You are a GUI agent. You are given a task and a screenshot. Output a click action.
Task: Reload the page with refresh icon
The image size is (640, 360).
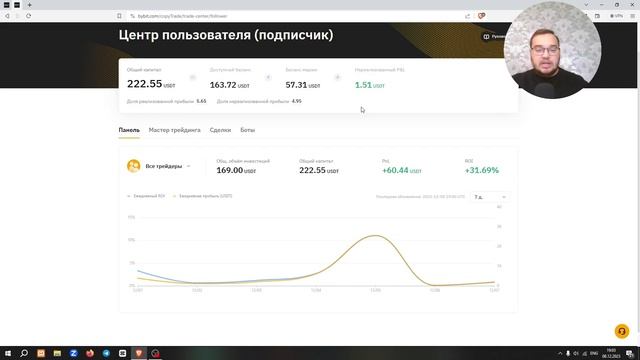click(x=28, y=16)
